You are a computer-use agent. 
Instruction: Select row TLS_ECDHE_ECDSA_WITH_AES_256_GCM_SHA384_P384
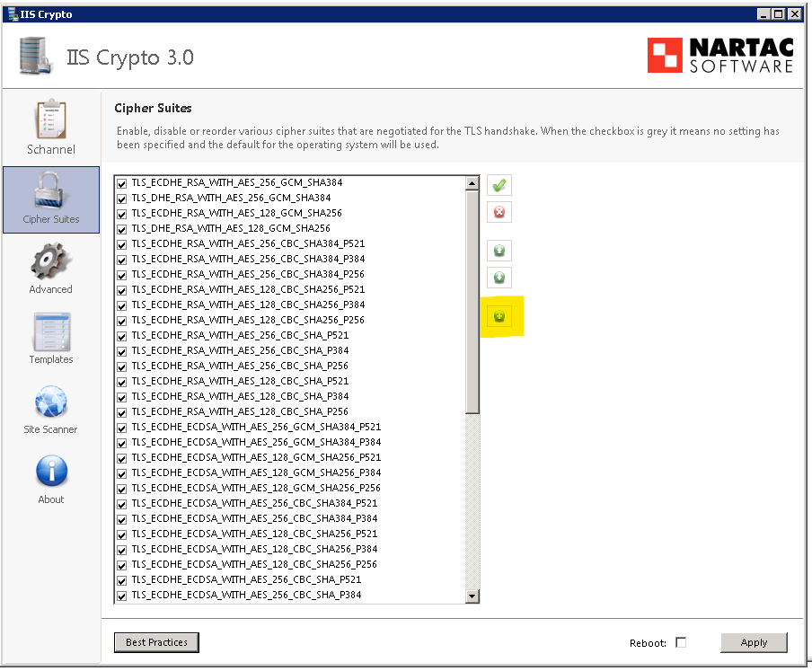pyautogui.click(x=290, y=442)
